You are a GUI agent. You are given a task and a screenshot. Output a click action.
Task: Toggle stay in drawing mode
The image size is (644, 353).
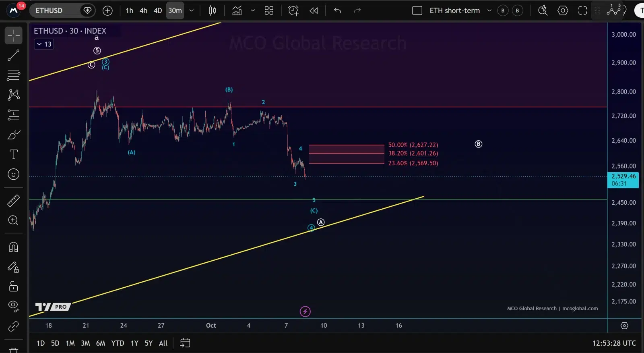[13, 267]
